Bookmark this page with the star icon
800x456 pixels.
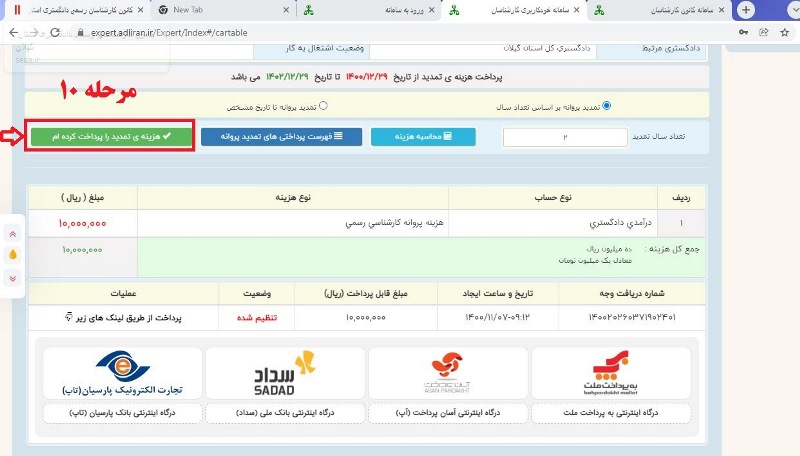pyautogui.click(x=785, y=33)
